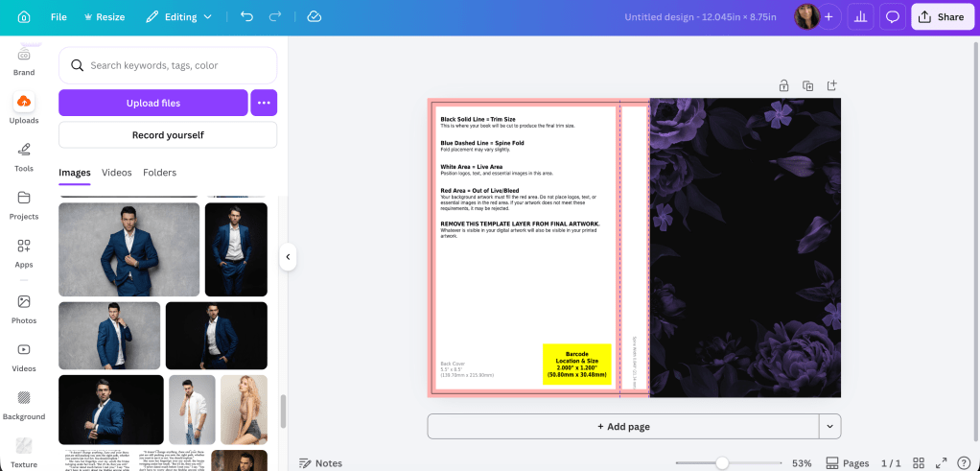Screen dimensions: 980x471
Task: Enter fullscreen presentation mode
Action: point(942,463)
